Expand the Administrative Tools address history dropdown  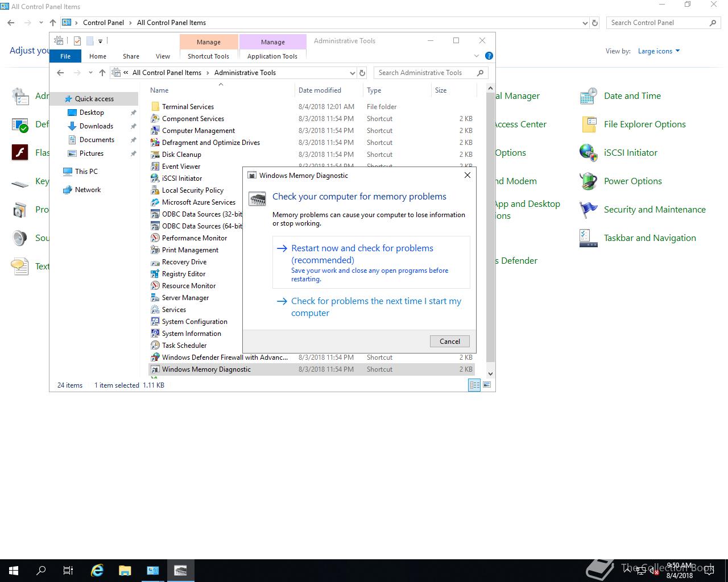point(353,73)
